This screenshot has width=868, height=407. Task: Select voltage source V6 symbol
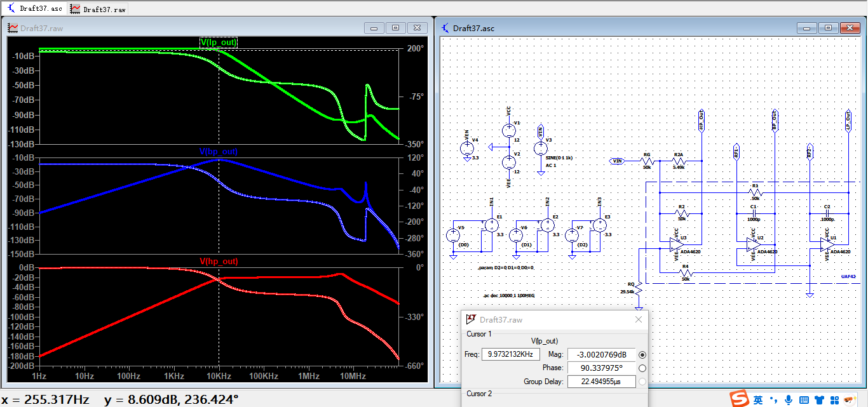pyautogui.click(x=516, y=236)
